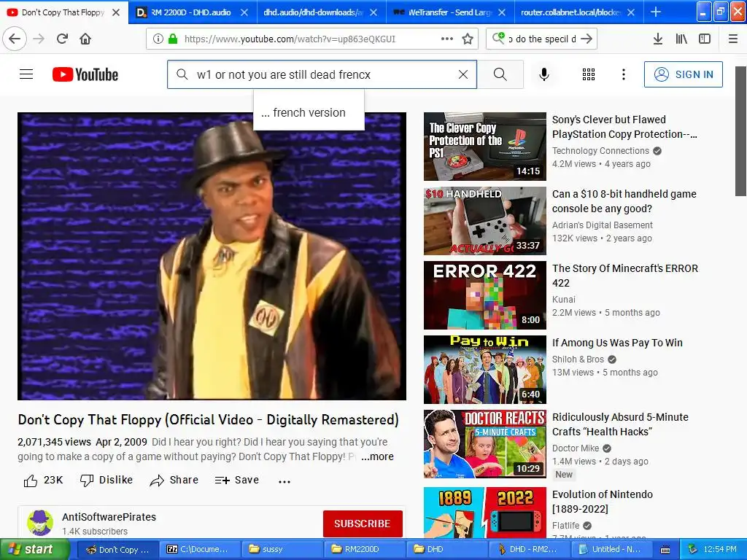
Task: Expand the description with ...more
Action: [377, 456]
